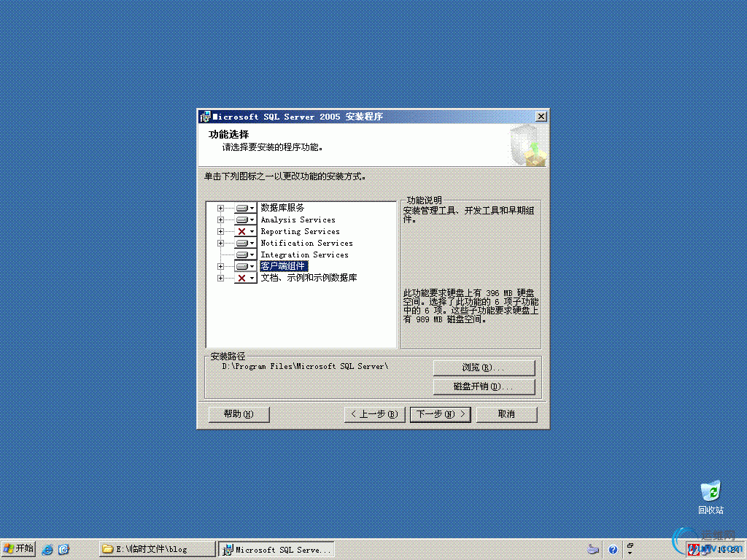Viewport: 747px width, 560px height.
Task: Launch Internet Explorer from quick launch
Action: pyautogui.click(x=47, y=550)
